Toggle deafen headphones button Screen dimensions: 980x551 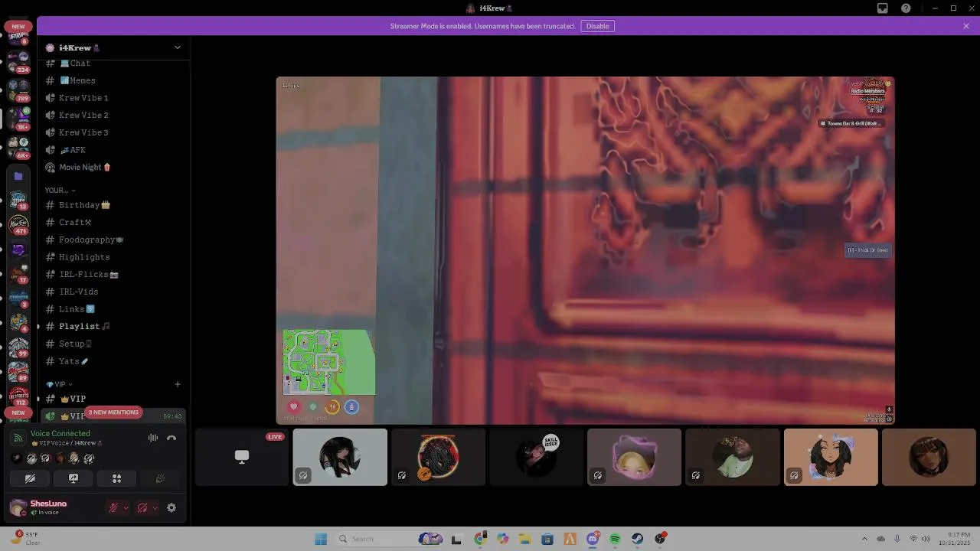point(142,507)
